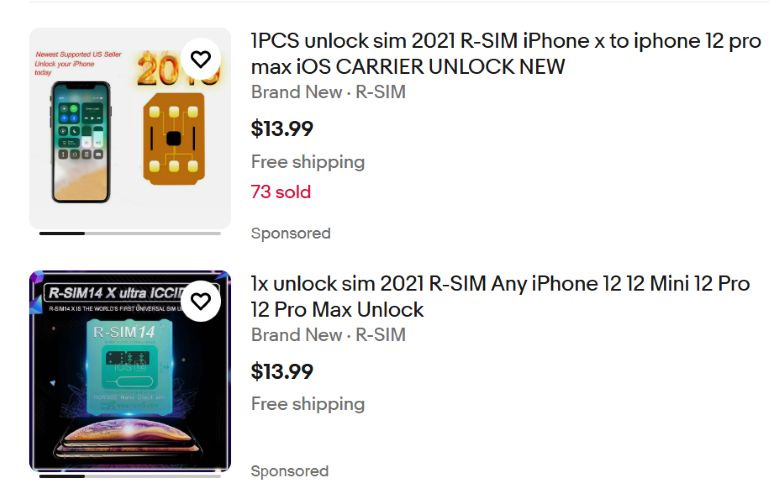Click "Brand New · R-SIM" on the second listing
780x500 pixels.
[x=328, y=335]
